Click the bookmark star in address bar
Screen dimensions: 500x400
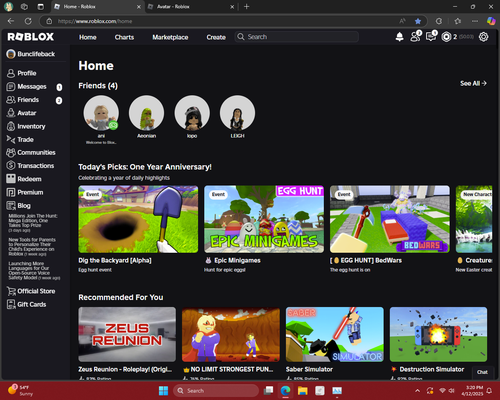tap(418, 21)
